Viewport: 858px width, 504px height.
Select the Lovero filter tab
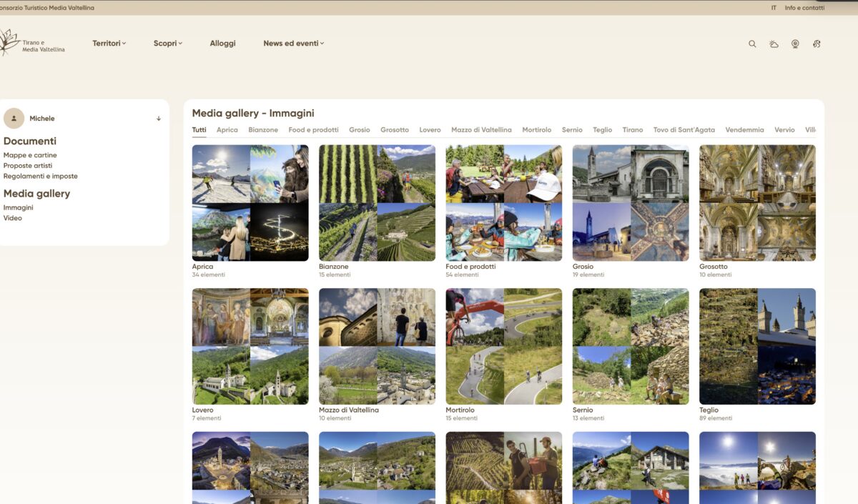tap(430, 130)
